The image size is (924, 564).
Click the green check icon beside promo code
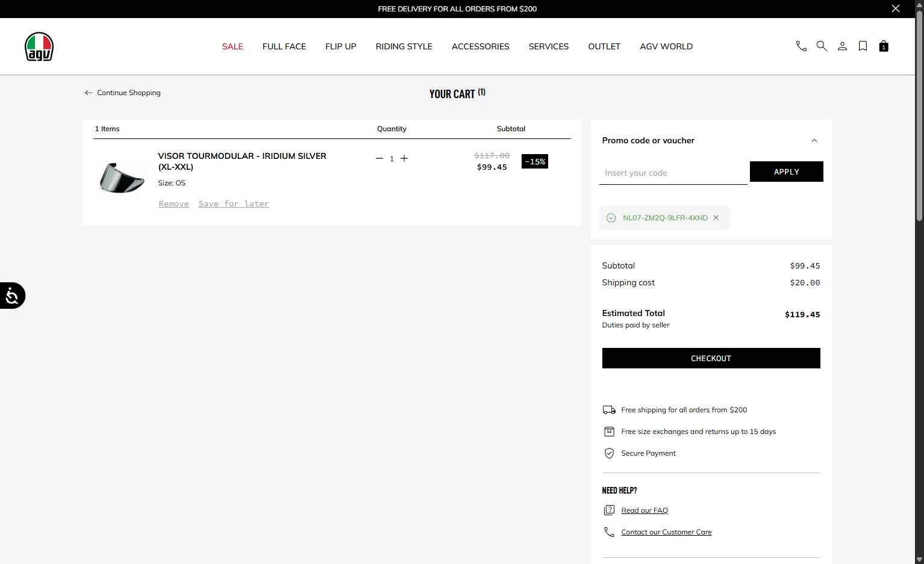pyautogui.click(x=611, y=218)
